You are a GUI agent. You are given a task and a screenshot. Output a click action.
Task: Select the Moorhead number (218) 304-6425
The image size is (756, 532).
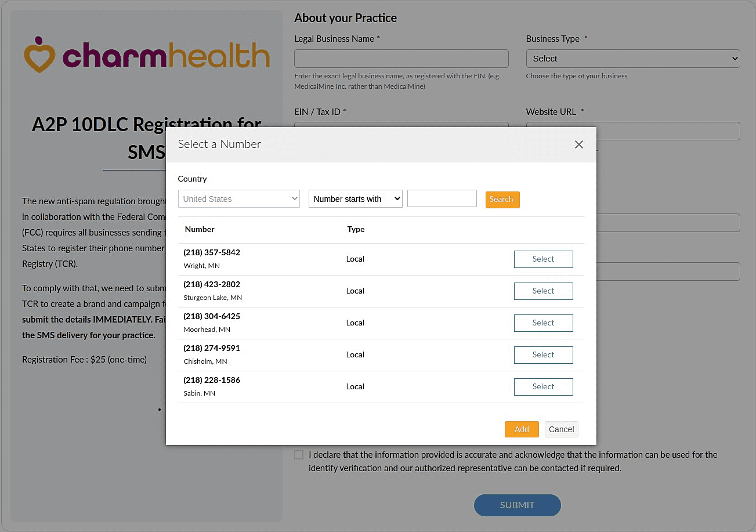coord(543,323)
